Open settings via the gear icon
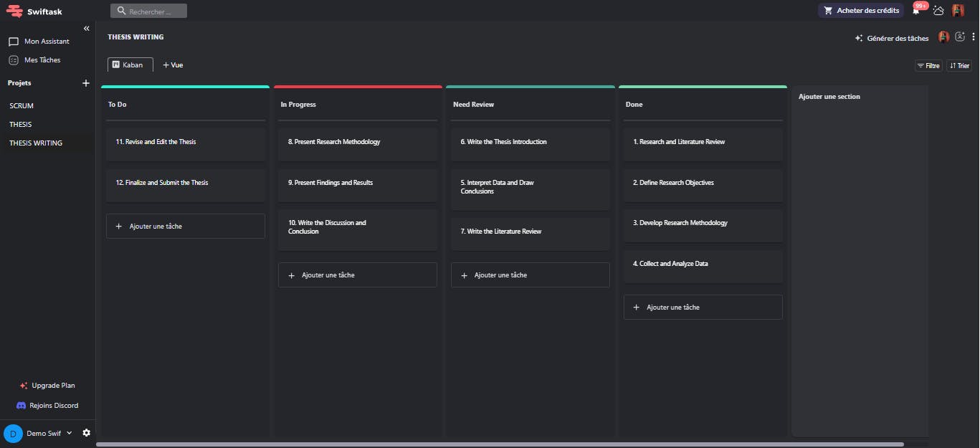Screen dimensions: 980x448 pyautogui.click(x=87, y=433)
